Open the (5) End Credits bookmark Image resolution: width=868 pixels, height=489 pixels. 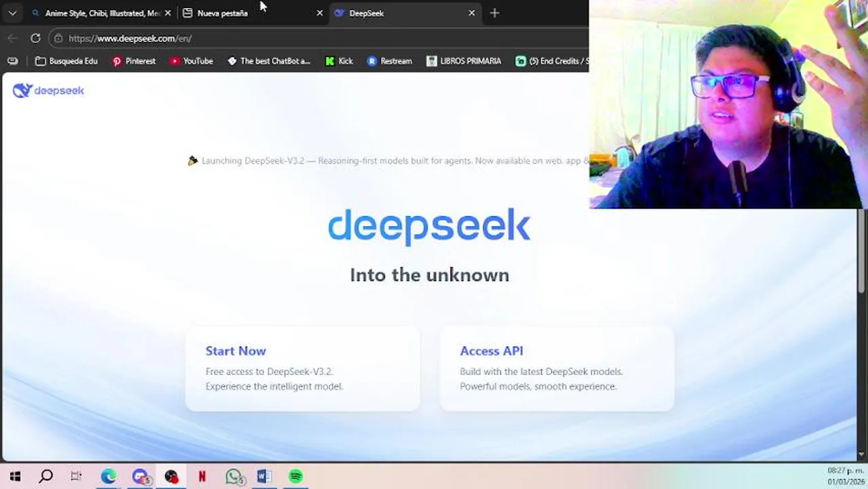point(551,61)
